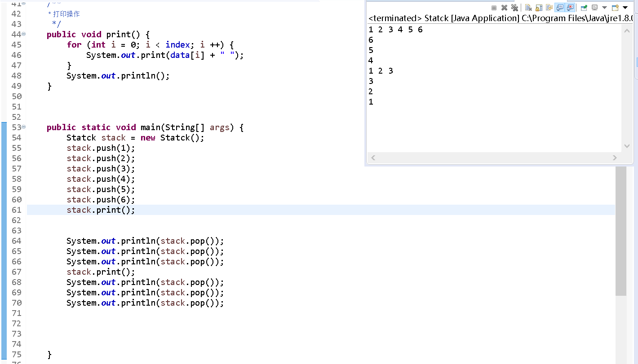
Task: Click console output line '1 2 3 4 5 6'
Action: coord(395,30)
